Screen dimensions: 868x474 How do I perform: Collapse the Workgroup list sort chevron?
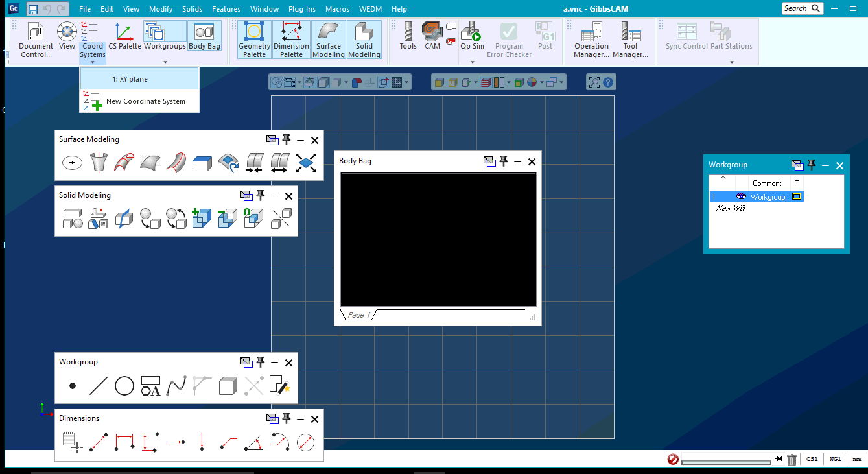(x=723, y=178)
